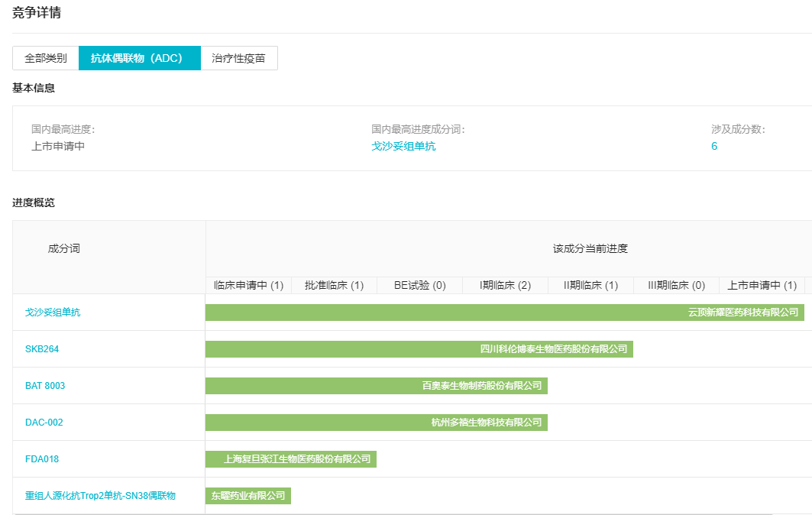
Task: Switch to the 全部类别 tab
Action: click(46, 58)
